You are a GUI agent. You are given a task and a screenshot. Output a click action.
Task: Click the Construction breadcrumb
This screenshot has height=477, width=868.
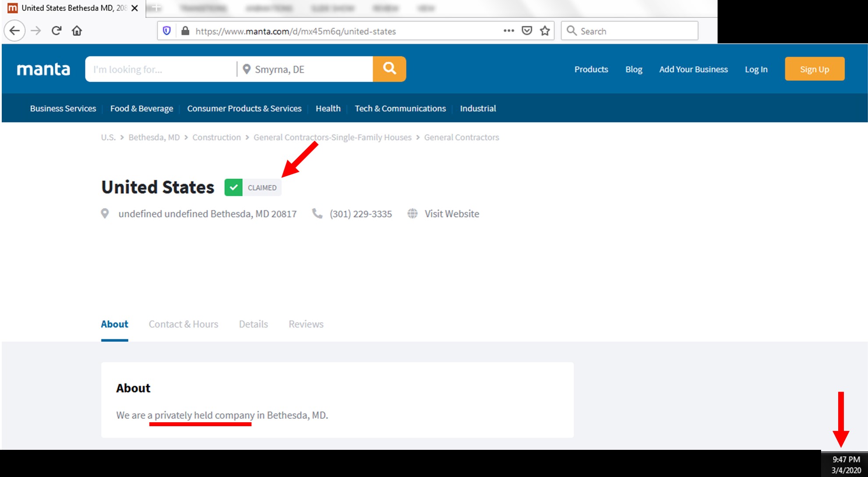point(217,137)
